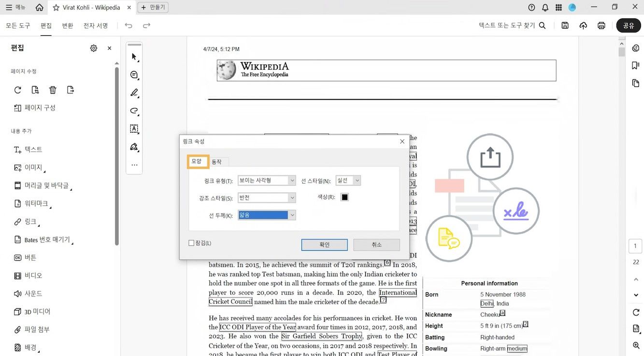This screenshot has height=356, width=644.
Task: Rotate the page in 페이지 수정
Action: tap(17, 90)
